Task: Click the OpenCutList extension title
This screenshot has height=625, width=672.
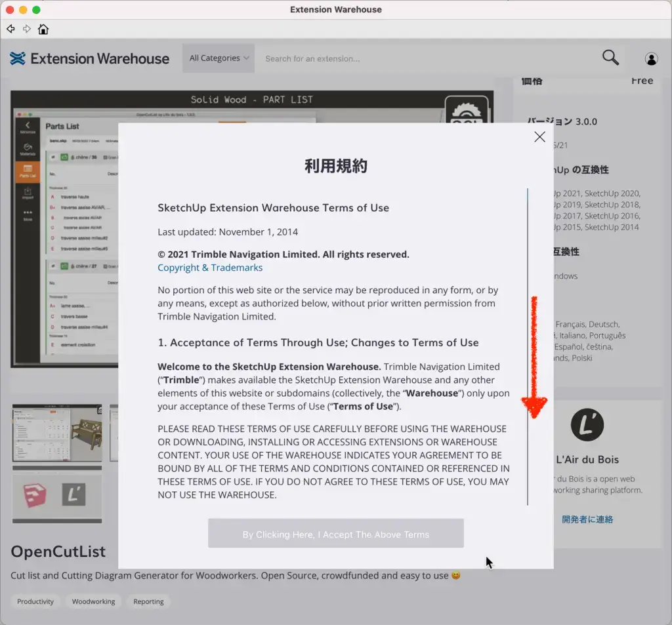Action: tap(58, 552)
